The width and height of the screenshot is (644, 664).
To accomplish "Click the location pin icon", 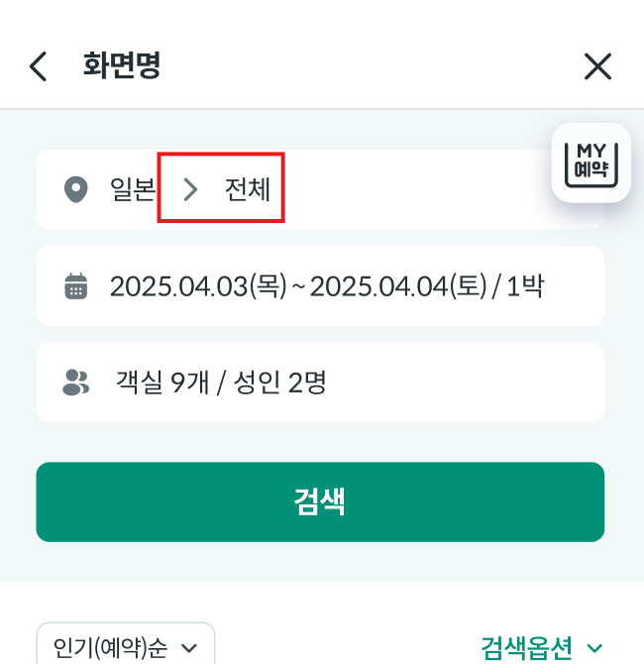I will tap(75, 189).
